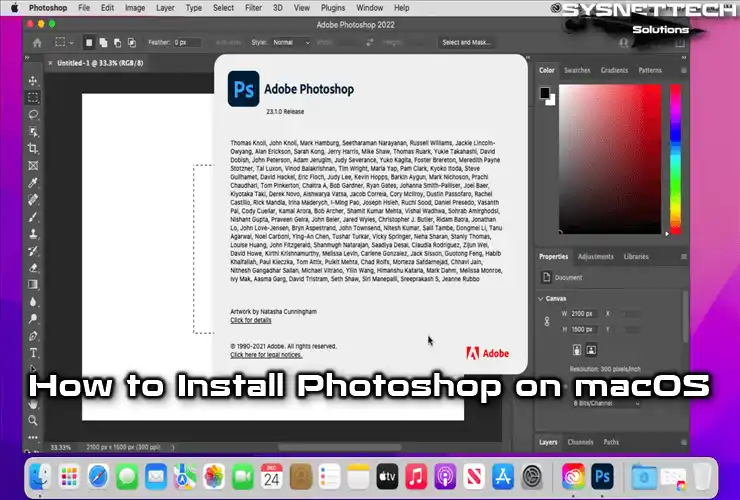Screen dimensions: 740x500
Task: Choose New selection mode in options bar
Action: [89, 42]
